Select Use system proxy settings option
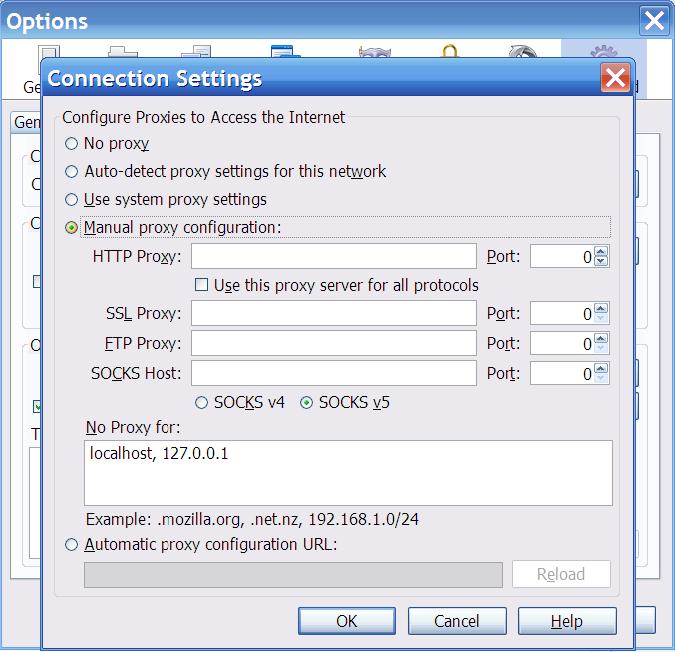 [71, 200]
